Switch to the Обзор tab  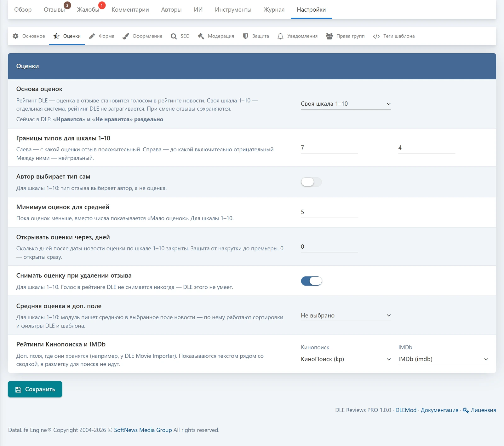[23, 9]
